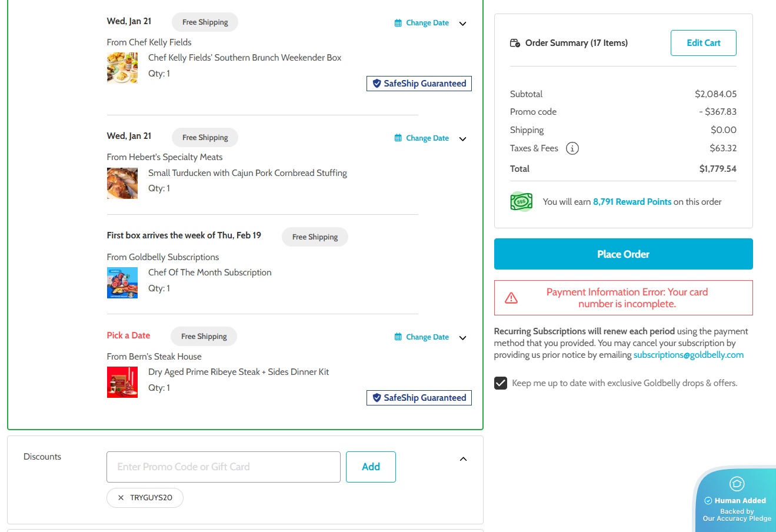Expand Bern's Steak House date chevron
This screenshot has height=532, width=776.
point(463,338)
